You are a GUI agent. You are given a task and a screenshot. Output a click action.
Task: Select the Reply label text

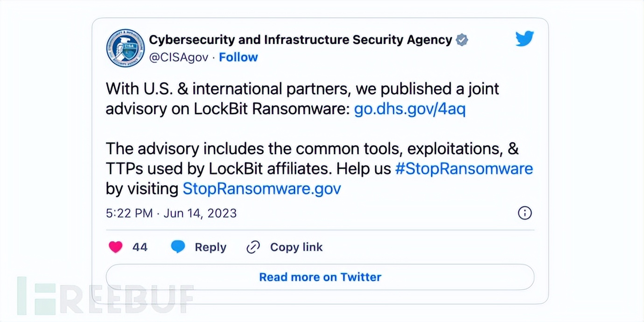click(x=210, y=247)
